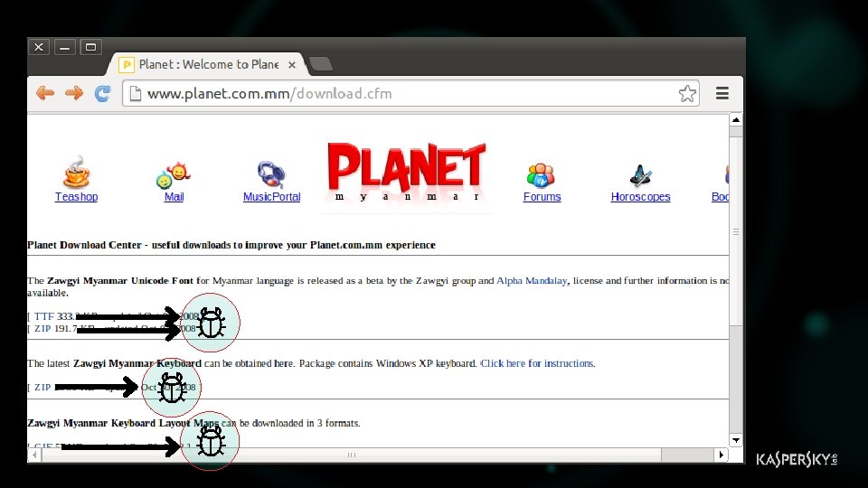Open the Mail link
Image resolution: width=868 pixels, height=488 pixels.
(x=174, y=196)
